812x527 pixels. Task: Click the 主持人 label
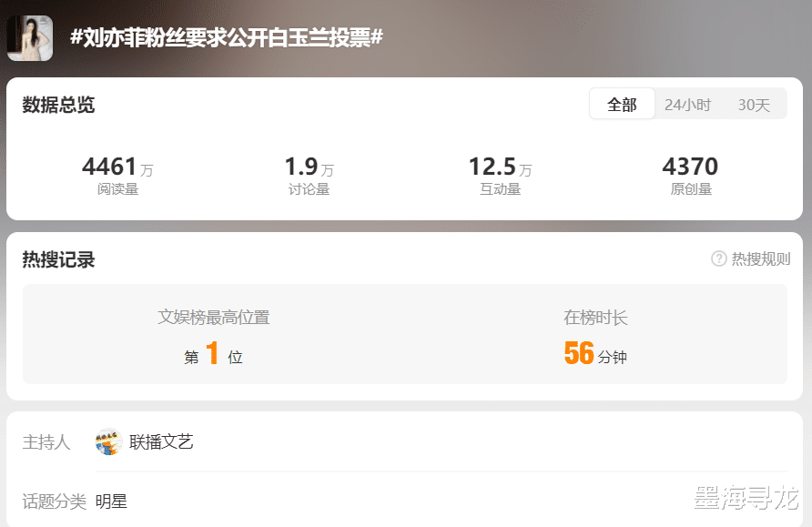click(46, 442)
